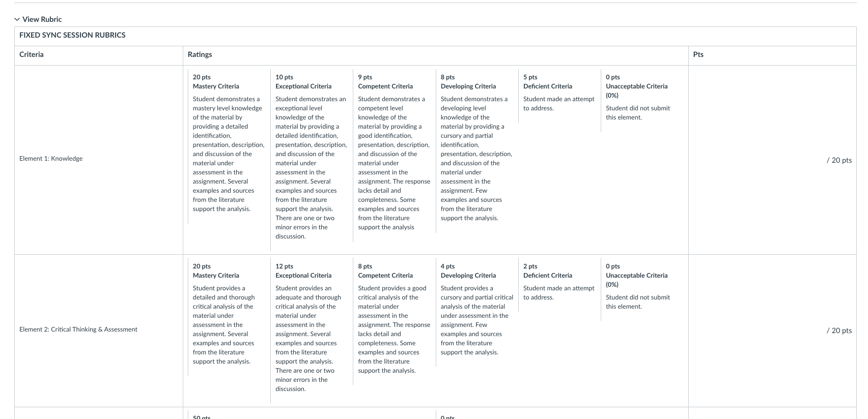Choose 9 pts Competent rating for Knowledge
Screen dimensions: 868x419
394,154
